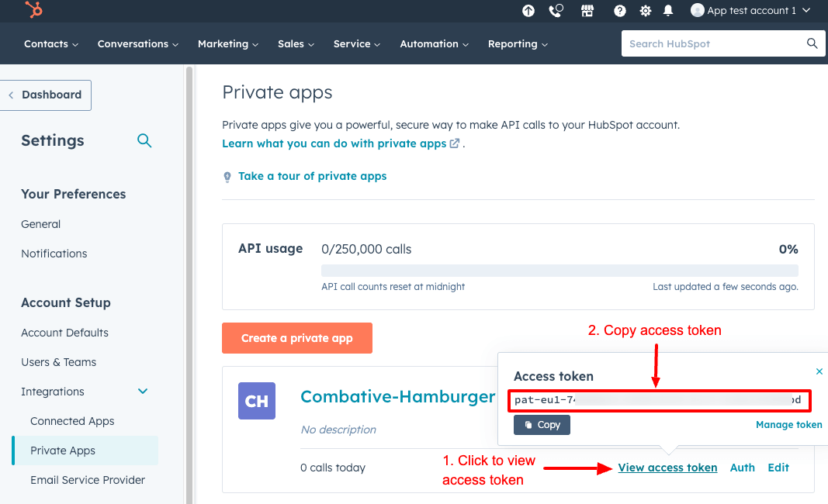Close the Access token popover
This screenshot has height=504, width=828.
pos(819,371)
